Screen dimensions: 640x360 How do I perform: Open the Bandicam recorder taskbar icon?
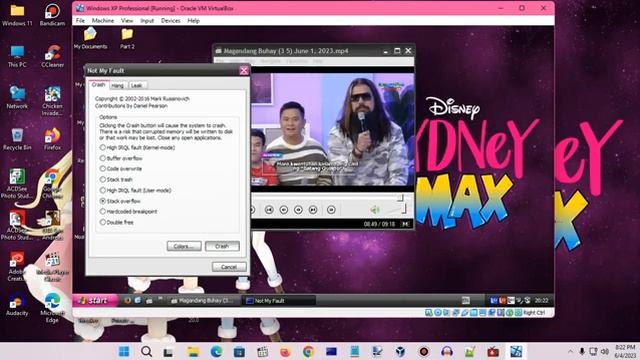tap(424, 351)
